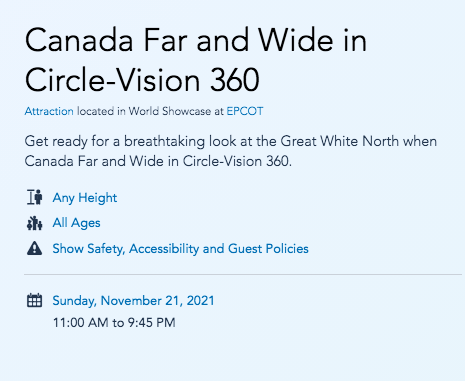Screen dimensions: 465x381
Task: Click the calendar icon beside the date
Action: point(34,300)
